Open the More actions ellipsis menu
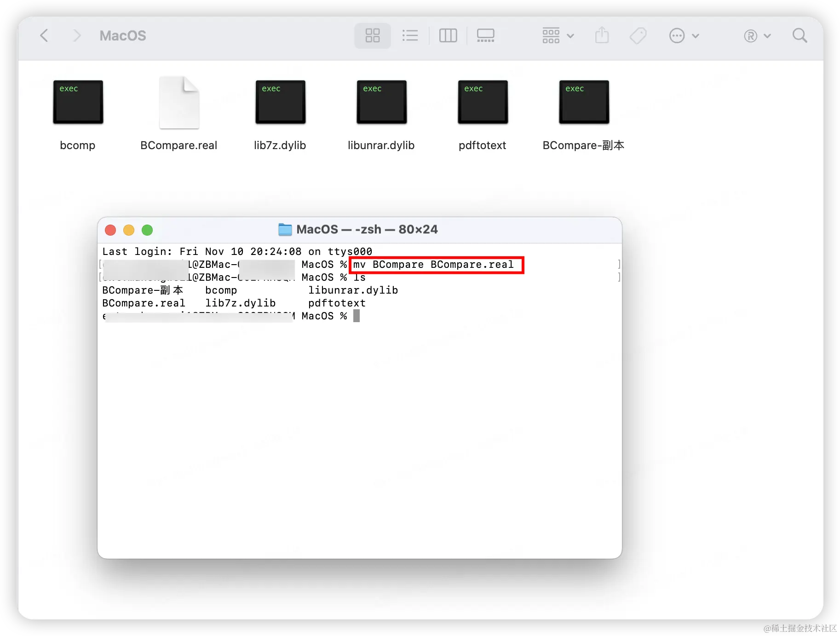Viewport: 840px width, 636px height. [684, 35]
